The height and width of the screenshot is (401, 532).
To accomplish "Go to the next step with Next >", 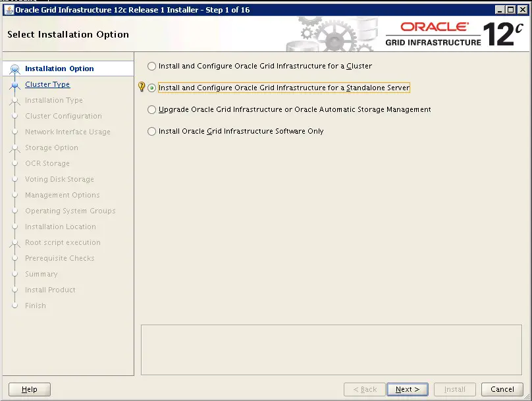I will click(408, 389).
